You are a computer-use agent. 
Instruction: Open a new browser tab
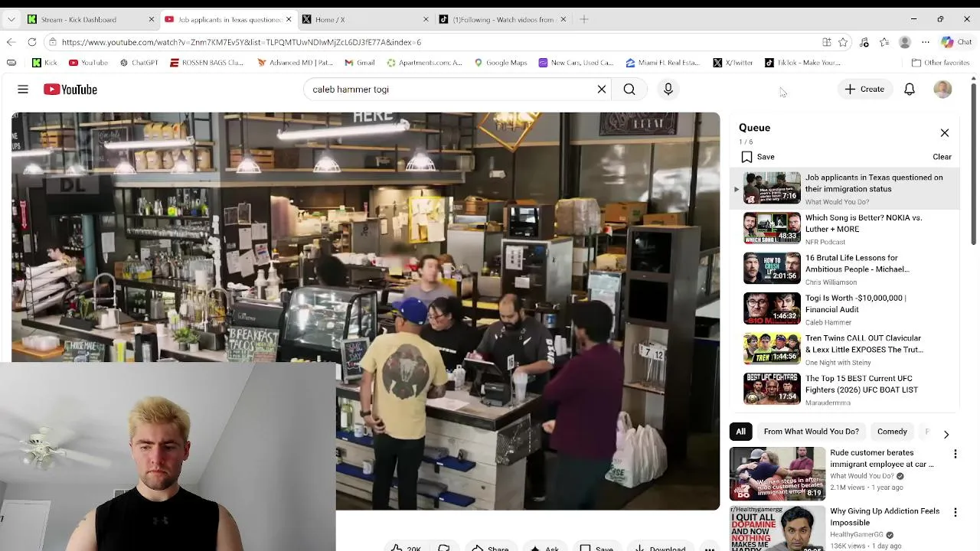coord(584,19)
